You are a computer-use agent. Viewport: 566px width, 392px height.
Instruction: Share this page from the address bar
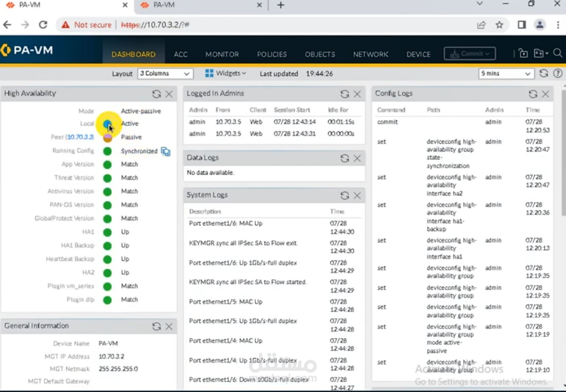481,25
